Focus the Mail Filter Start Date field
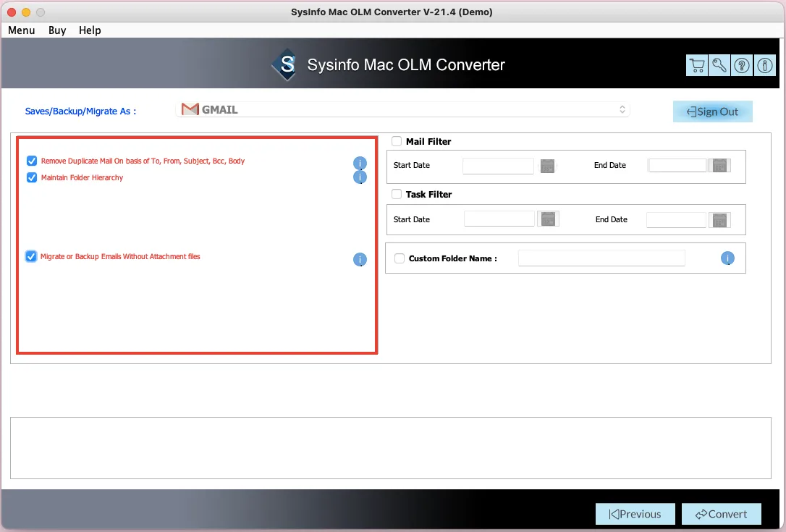Viewport: 786px width, 532px height. coord(498,166)
